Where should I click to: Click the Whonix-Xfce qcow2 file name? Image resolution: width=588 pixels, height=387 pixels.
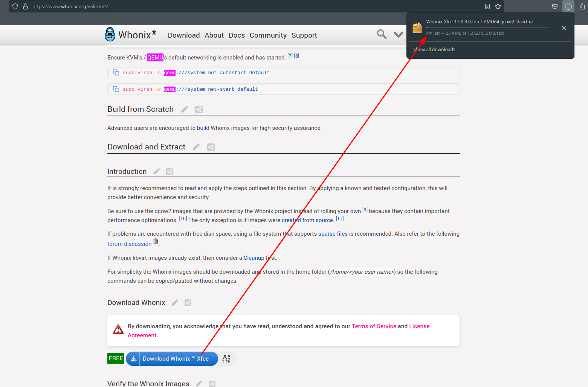click(480, 22)
